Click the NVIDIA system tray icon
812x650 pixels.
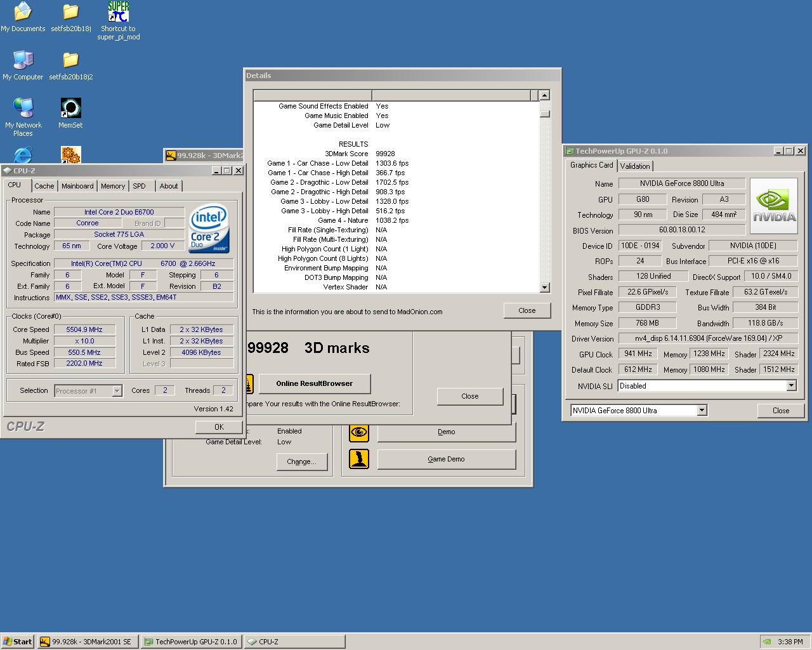pyautogui.click(x=768, y=642)
